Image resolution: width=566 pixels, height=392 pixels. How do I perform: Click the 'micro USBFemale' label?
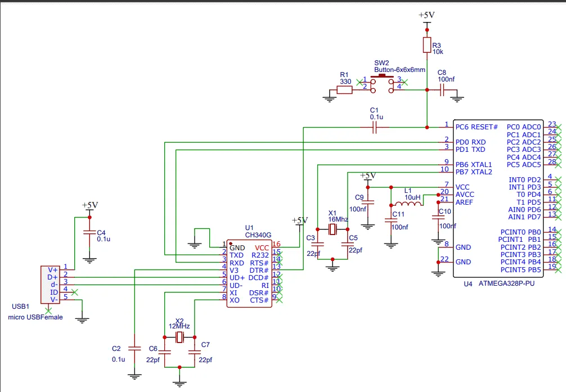35,317
